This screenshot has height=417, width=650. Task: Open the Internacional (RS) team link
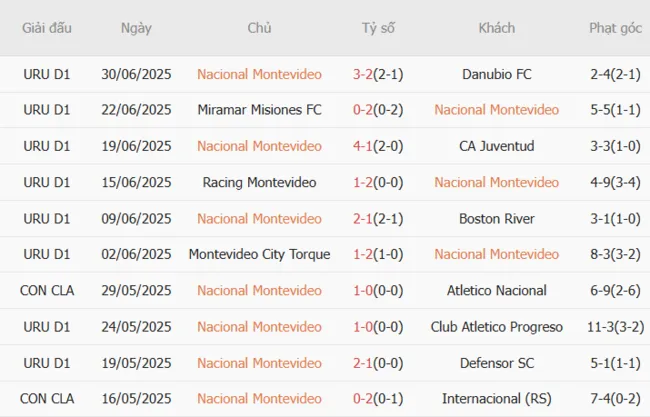click(x=496, y=399)
